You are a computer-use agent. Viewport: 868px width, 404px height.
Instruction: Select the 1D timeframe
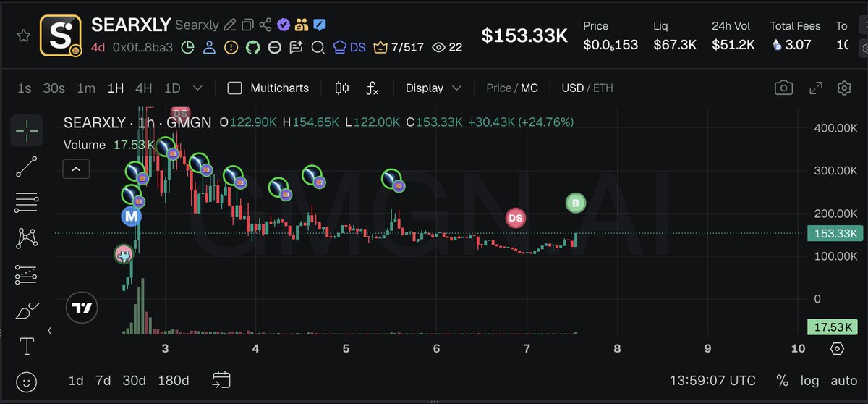coord(172,88)
